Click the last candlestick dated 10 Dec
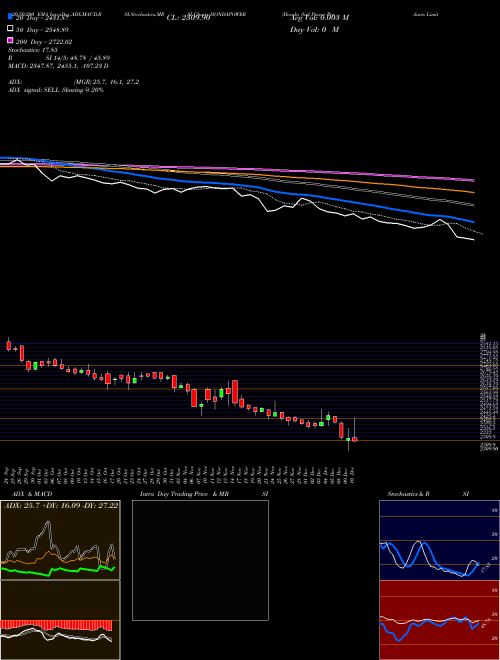The height and width of the screenshot is (660, 500). click(x=355, y=439)
